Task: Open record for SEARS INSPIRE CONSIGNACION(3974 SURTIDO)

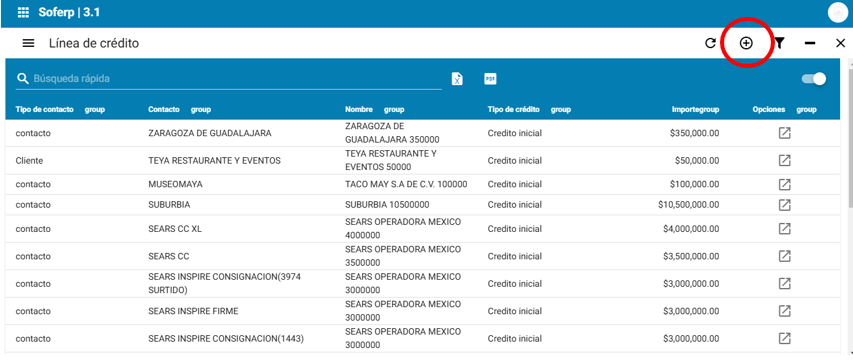Action: [x=784, y=283]
